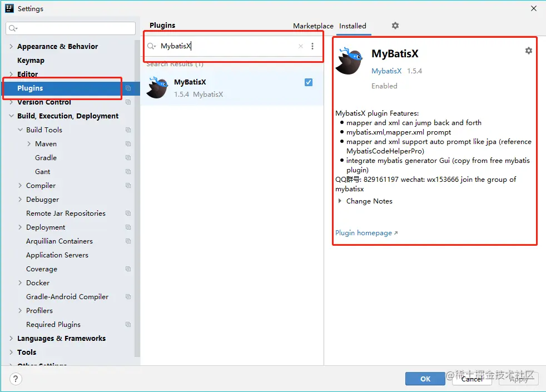This screenshot has width=546, height=392.
Task: Expand the Editor settings node
Action: [11, 74]
